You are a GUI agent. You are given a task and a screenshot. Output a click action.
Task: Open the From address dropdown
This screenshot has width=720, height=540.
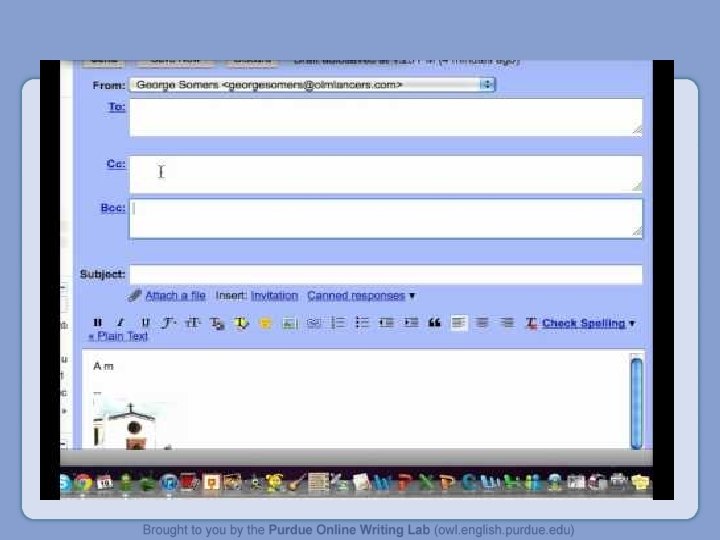[312, 84]
